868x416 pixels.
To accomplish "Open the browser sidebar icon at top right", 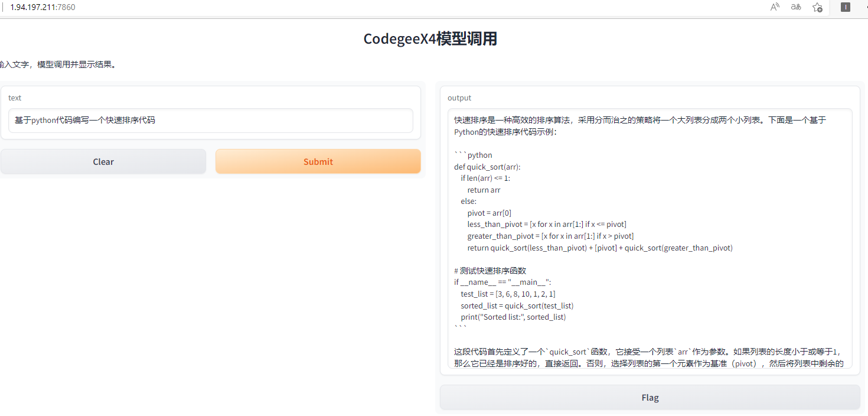I will point(846,7).
